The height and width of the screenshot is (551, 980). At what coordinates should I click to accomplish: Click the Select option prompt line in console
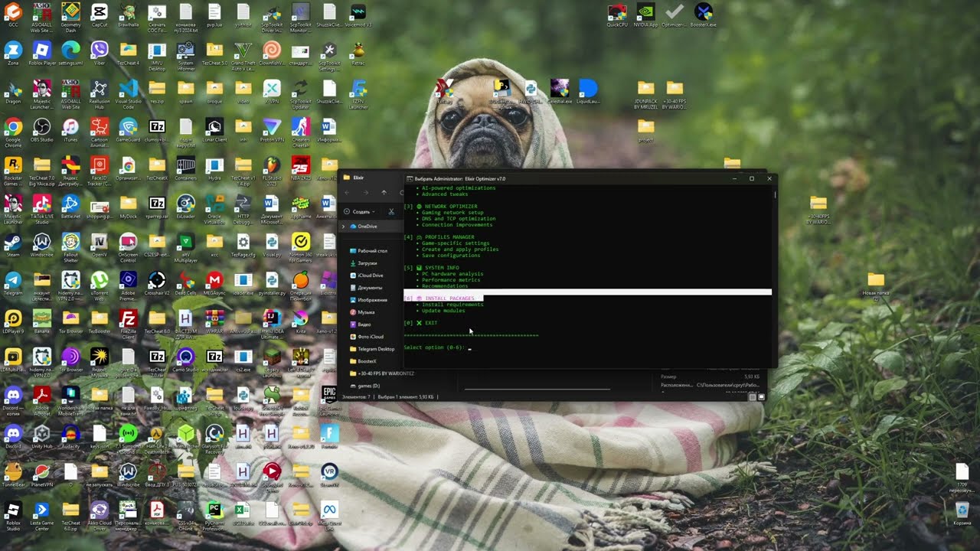click(436, 347)
